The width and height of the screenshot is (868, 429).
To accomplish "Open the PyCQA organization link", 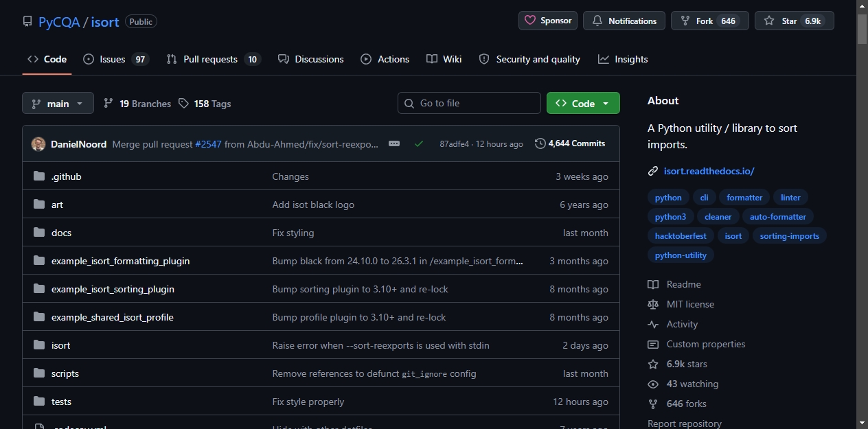I will pyautogui.click(x=59, y=21).
